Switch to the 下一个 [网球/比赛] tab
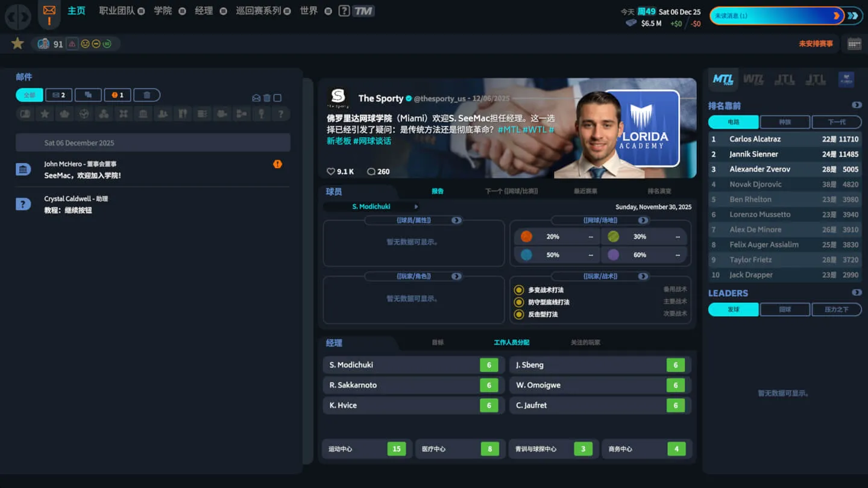Viewport: 868px width, 488px height. pyautogui.click(x=511, y=191)
